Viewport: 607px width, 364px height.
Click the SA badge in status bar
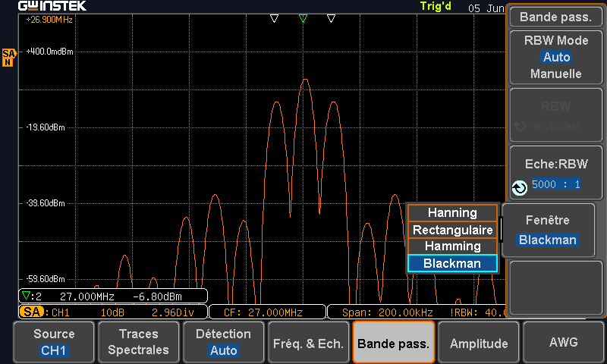pos(32,312)
